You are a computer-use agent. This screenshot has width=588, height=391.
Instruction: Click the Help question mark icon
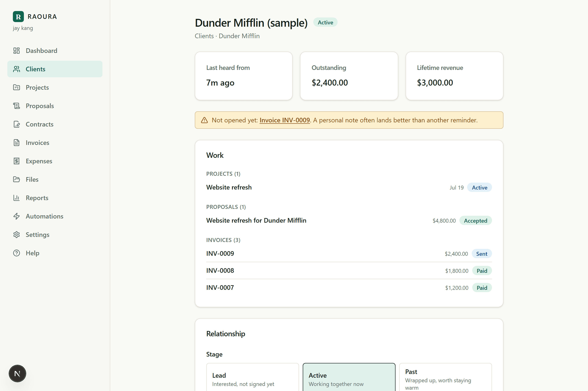click(x=17, y=253)
